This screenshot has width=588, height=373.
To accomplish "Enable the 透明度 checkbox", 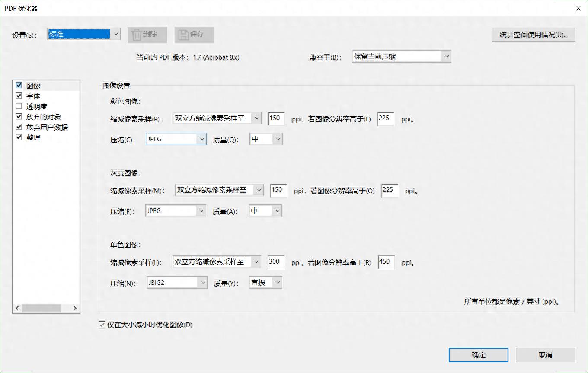I will click(x=19, y=106).
